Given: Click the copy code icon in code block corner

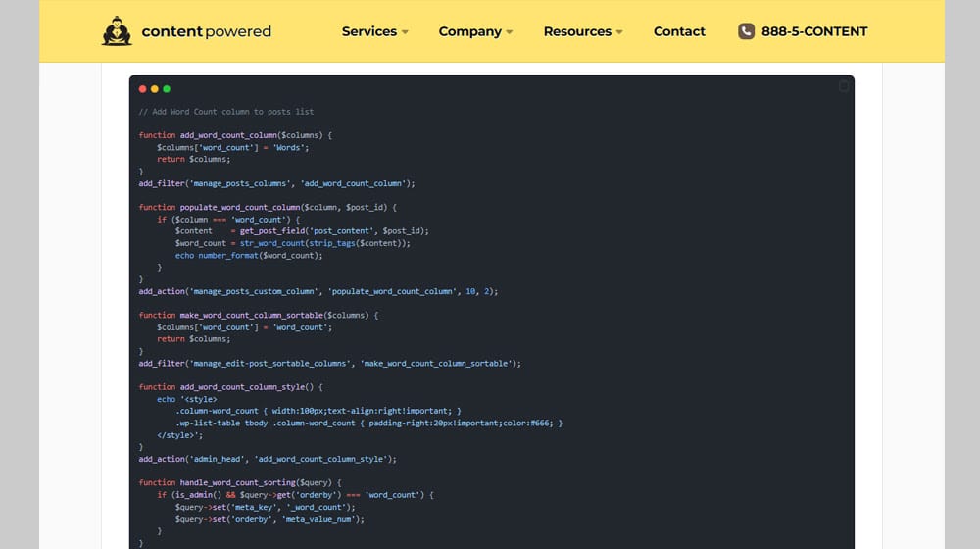Looking at the screenshot, I should click(x=843, y=87).
